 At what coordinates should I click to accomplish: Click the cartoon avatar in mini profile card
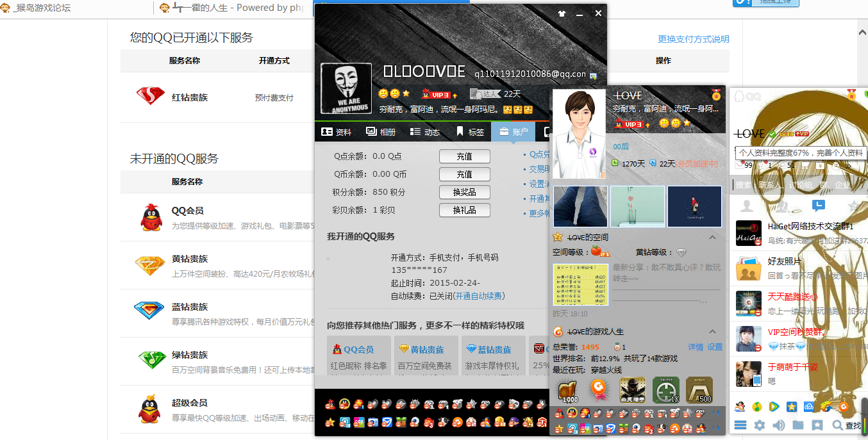pos(580,133)
